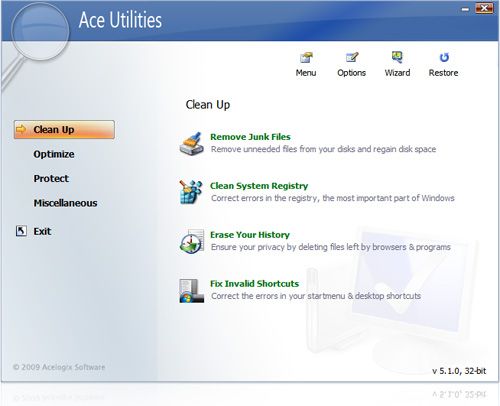Click the Options label in toolbar
The image size is (500, 406).
352,73
